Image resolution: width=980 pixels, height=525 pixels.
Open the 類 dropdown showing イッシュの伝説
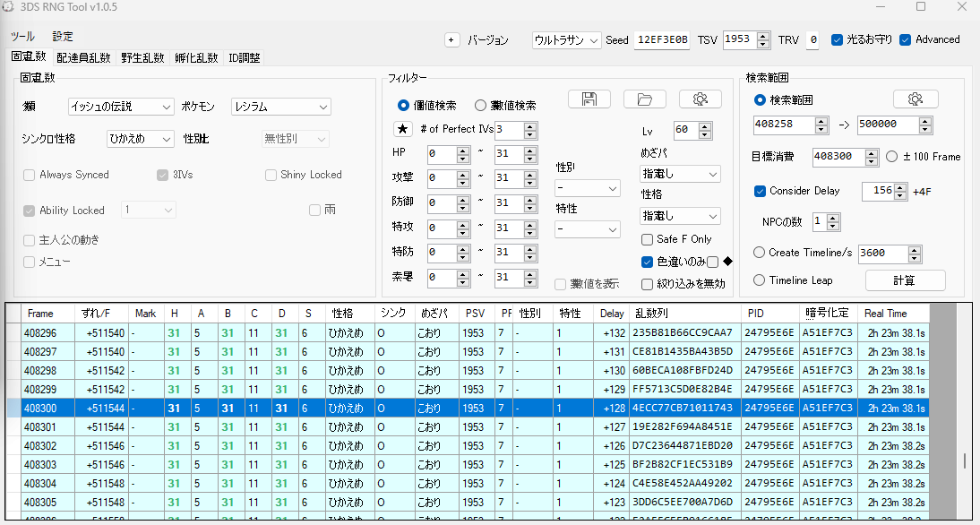(x=121, y=107)
